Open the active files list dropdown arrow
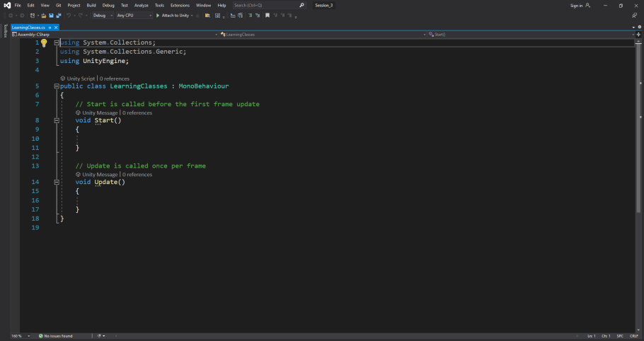644x341 pixels. click(x=633, y=28)
